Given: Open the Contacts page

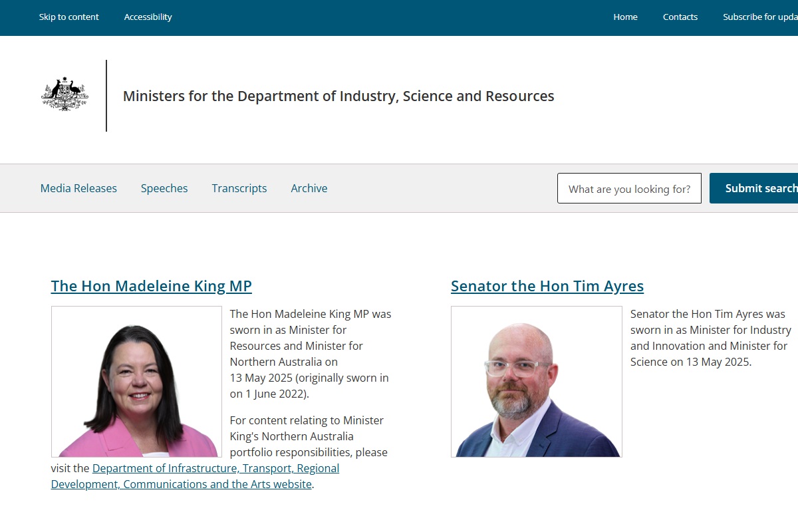Looking at the screenshot, I should click(x=680, y=17).
